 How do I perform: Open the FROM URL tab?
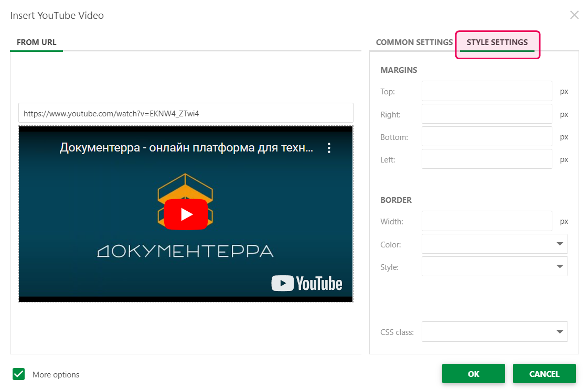36,42
